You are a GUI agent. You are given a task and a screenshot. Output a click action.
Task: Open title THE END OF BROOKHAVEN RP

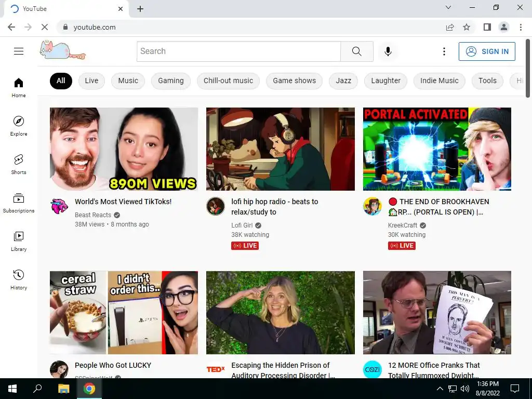pyautogui.click(x=438, y=207)
